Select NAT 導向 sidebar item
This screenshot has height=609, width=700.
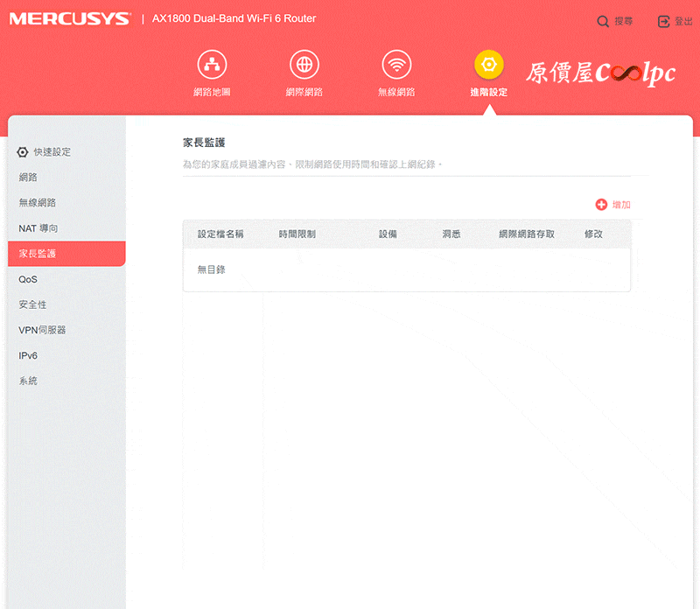(38, 228)
